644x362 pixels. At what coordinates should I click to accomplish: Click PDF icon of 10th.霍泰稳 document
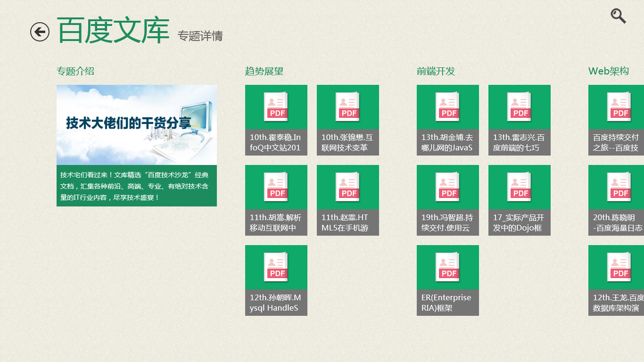[x=276, y=107]
